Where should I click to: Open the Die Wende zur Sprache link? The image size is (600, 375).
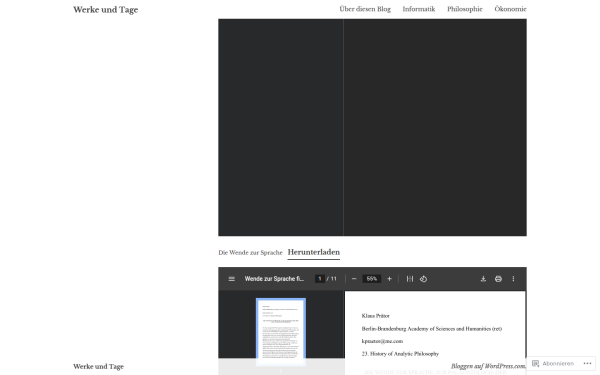click(250, 253)
